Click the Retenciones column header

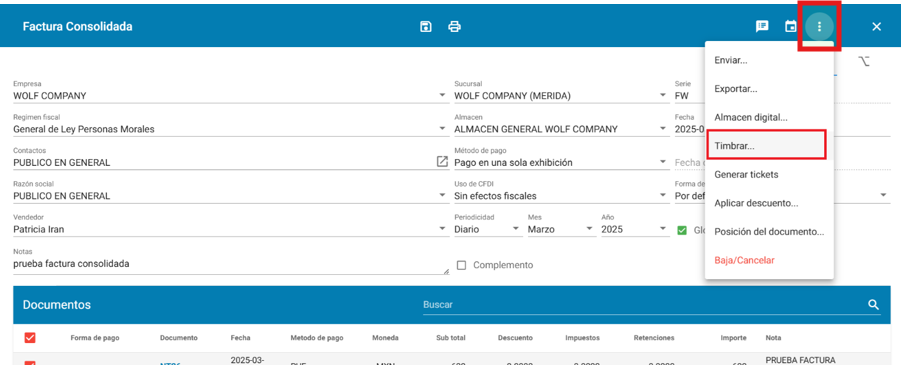[x=653, y=338]
